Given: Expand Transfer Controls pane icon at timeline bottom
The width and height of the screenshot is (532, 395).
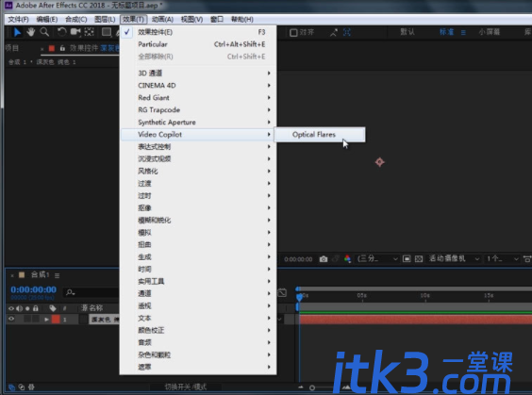Looking at the screenshot, I should 22,387.
